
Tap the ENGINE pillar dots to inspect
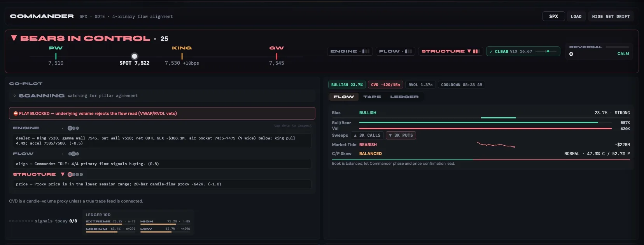coord(73,128)
